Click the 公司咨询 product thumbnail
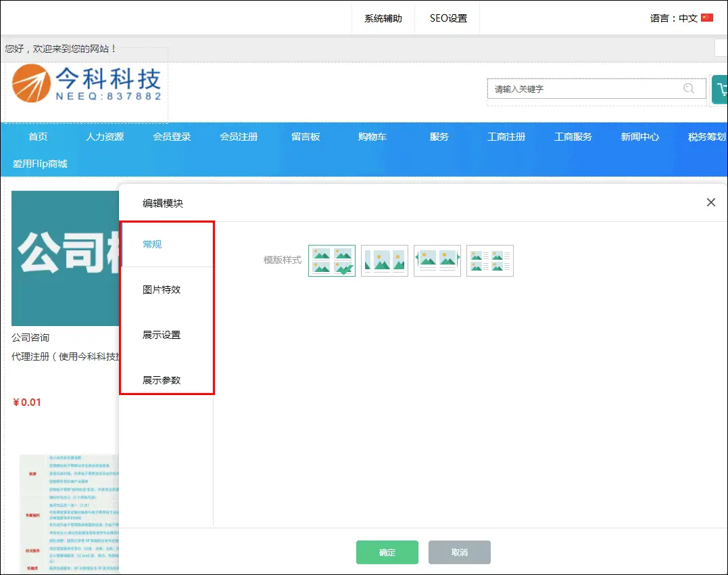This screenshot has width=728, height=575. tap(66, 258)
